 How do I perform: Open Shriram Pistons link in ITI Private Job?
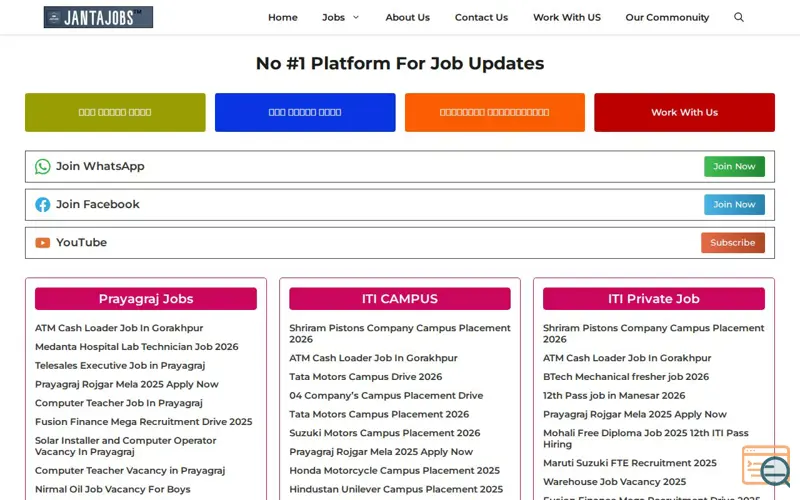click(654, 334)
